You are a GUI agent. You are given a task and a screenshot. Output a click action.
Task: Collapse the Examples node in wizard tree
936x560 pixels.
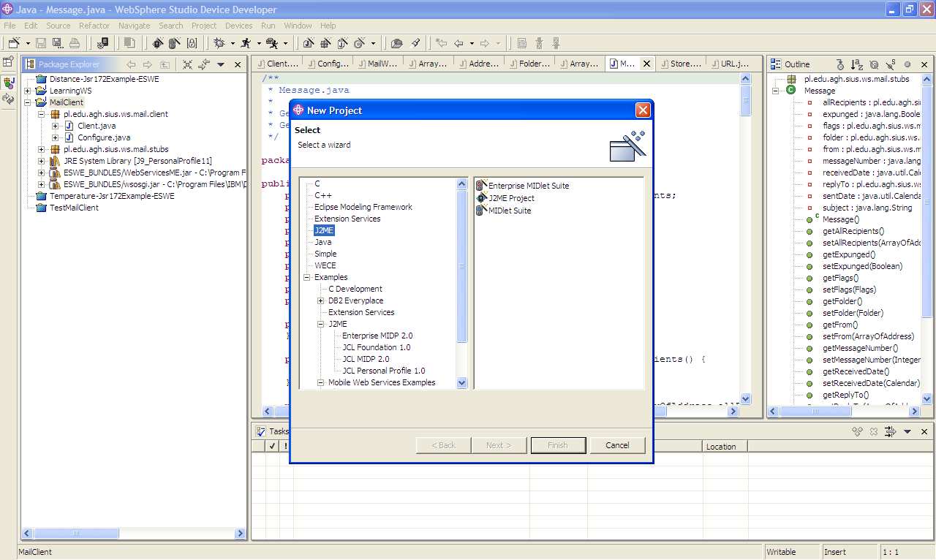pos(307,277)
